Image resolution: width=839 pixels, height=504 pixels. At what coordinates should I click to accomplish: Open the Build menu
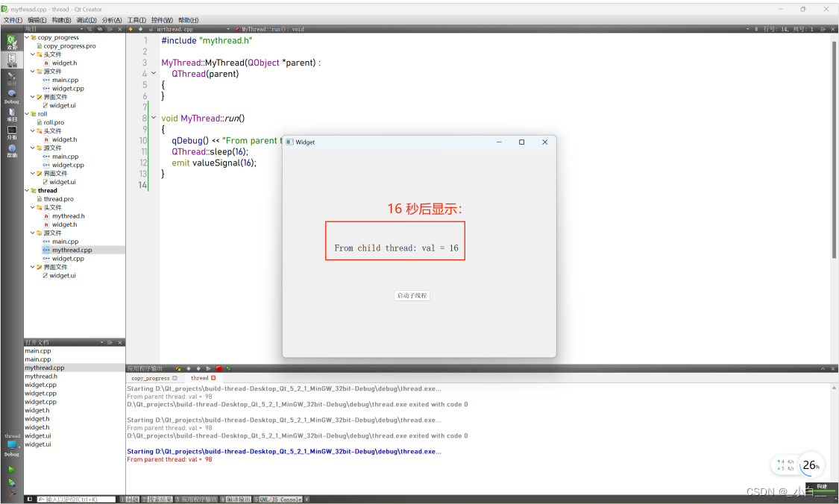(61, 20)
